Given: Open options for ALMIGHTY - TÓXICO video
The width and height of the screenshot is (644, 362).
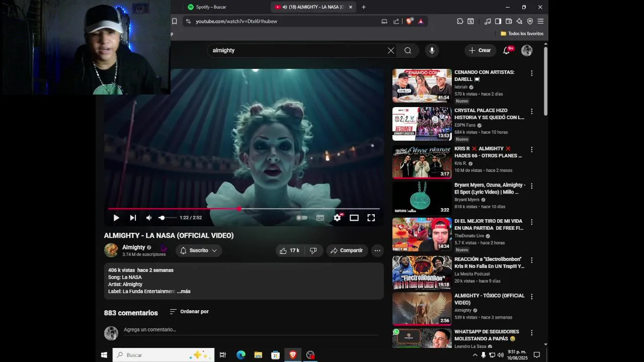Looking at the screenshot, I should 531,297.
